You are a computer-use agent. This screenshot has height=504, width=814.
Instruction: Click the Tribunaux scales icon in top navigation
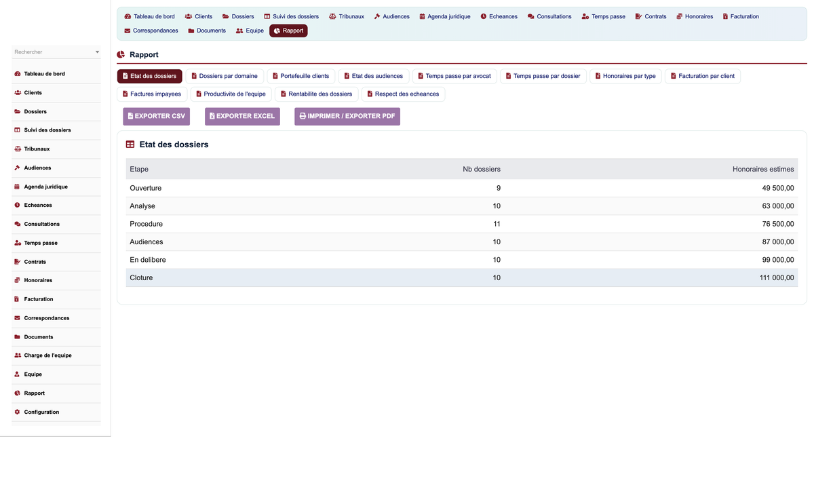tap(332, 16)
